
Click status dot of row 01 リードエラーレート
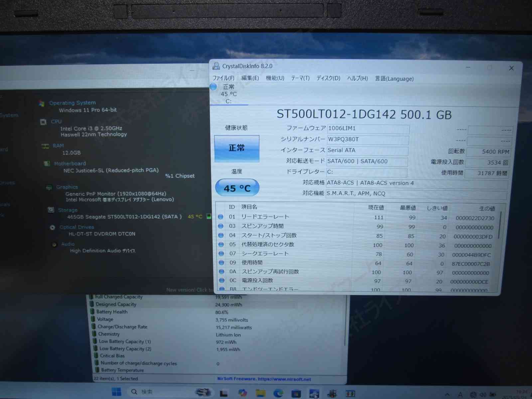click(221, 217)
